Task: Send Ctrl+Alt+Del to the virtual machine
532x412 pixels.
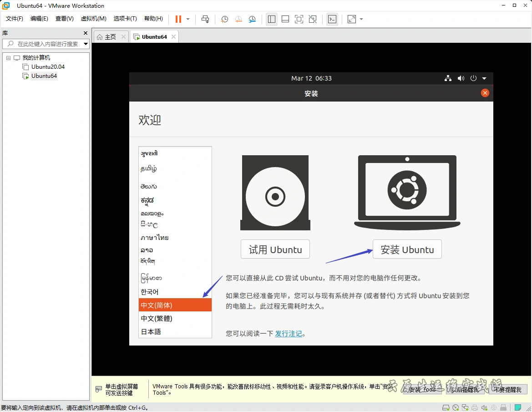Action: point(205,19)
